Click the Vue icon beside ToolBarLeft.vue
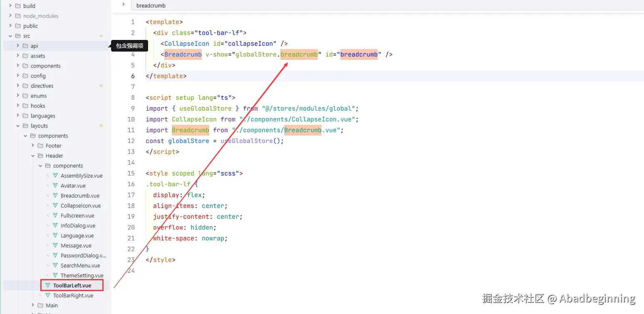 [48, 285]
